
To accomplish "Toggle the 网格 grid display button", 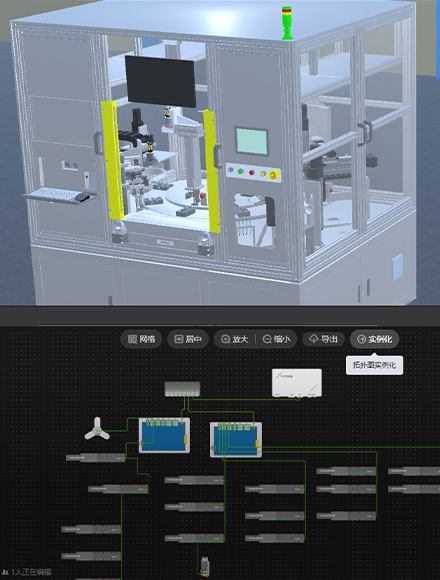I will click(x=141, y=339).
